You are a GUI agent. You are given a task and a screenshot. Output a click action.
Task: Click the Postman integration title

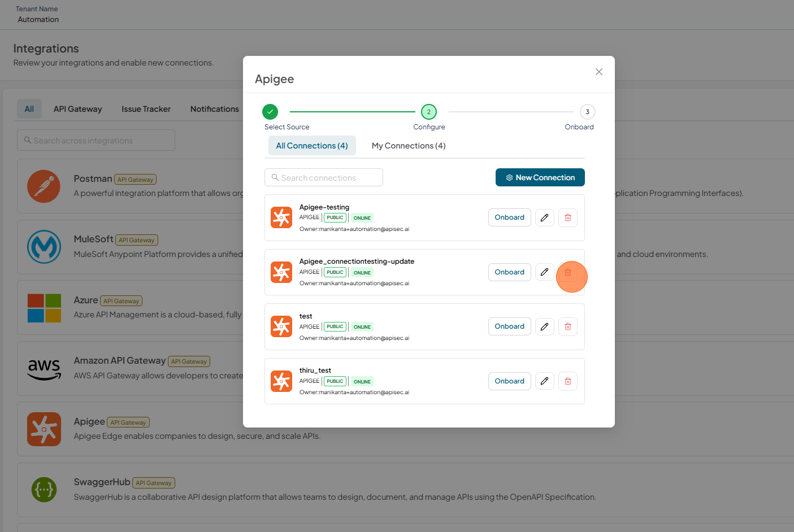pos(93,178)
